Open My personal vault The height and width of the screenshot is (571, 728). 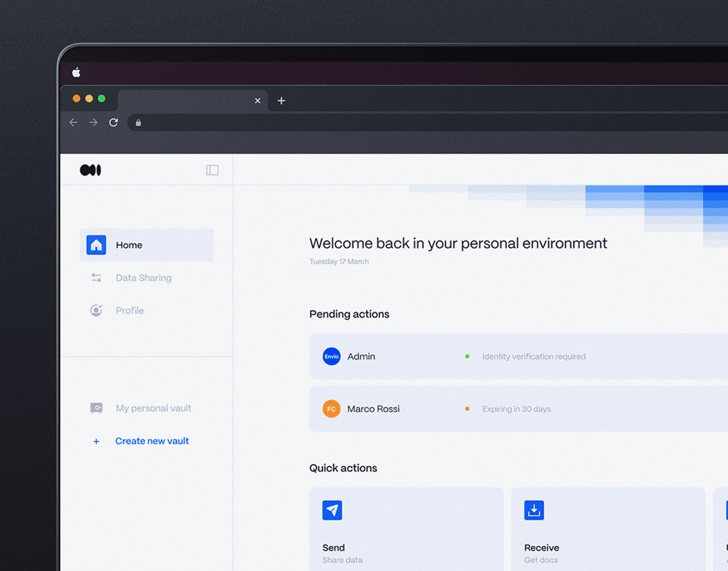point(153,408)
